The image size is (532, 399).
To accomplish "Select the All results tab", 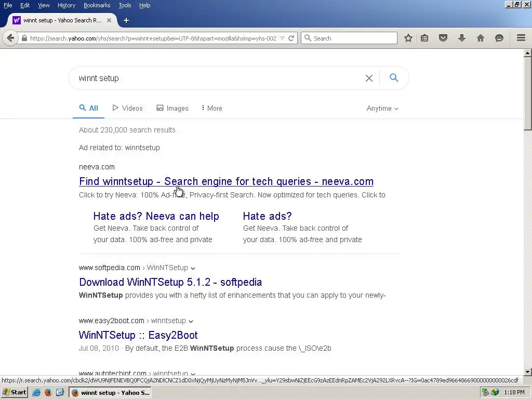I will [x=88, y=108].
